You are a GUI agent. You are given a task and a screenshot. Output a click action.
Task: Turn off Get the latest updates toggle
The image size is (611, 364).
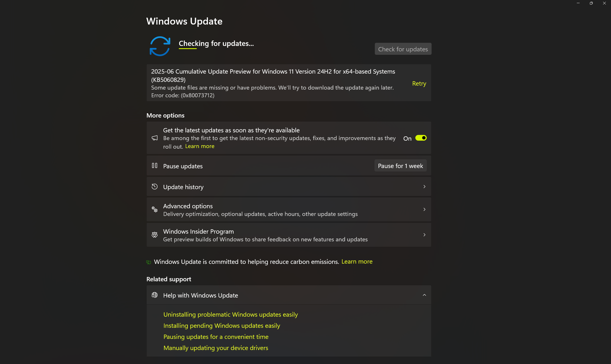(x=421, y=138)
